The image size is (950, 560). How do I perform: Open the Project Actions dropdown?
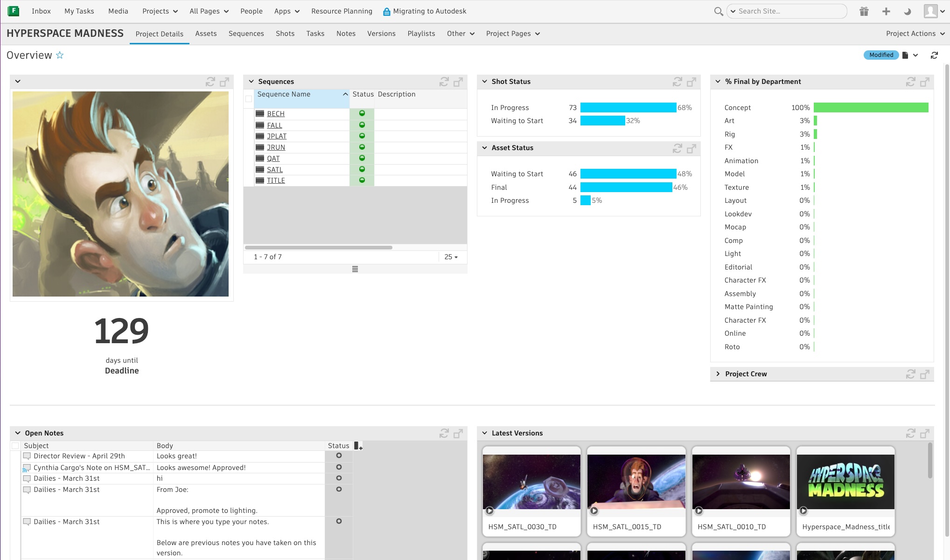pyautogui.click(x=915, y=34)
